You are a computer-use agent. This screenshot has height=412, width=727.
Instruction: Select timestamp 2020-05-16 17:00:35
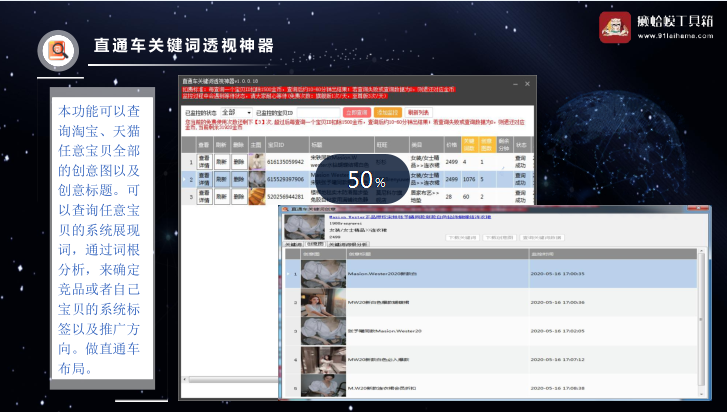click(x=557, y=274)
